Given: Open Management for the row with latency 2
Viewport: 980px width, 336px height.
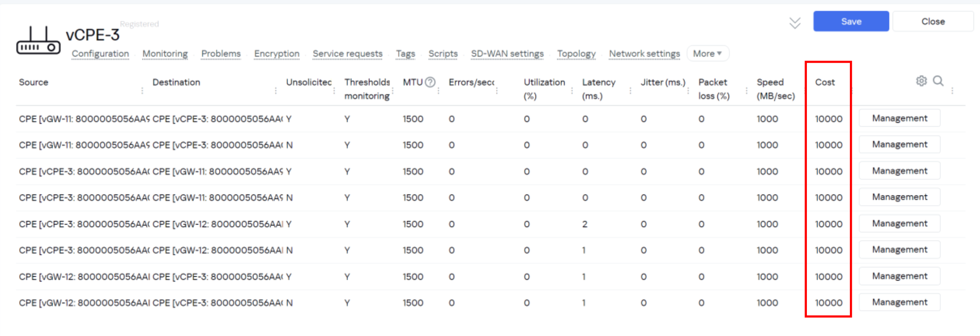Looking at the screenshot, I should click(899, 223).
